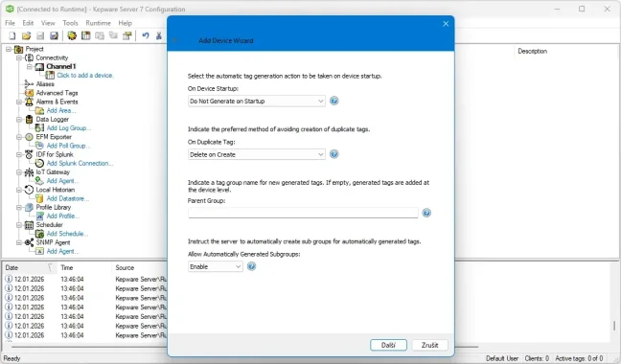Click the Scheduler calendar icon
Image resolution: width=621 pixels, height=364 pixels.
click(29, 225)
